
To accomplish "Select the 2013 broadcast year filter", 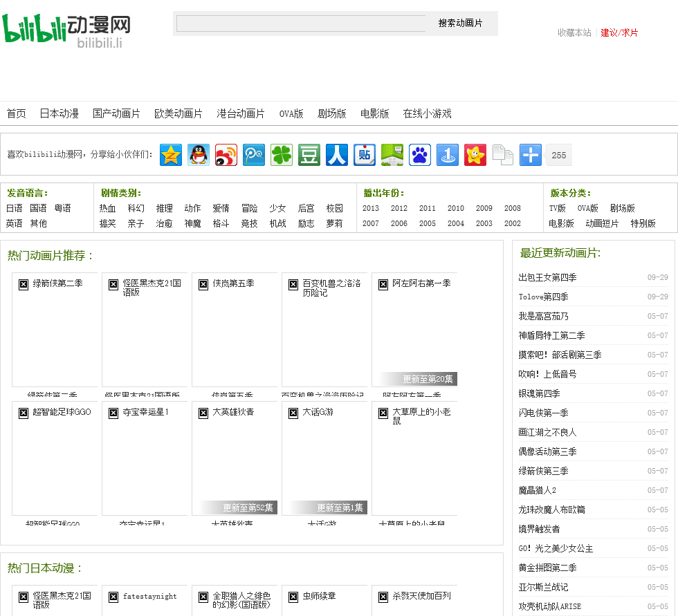I will point(371,208).
